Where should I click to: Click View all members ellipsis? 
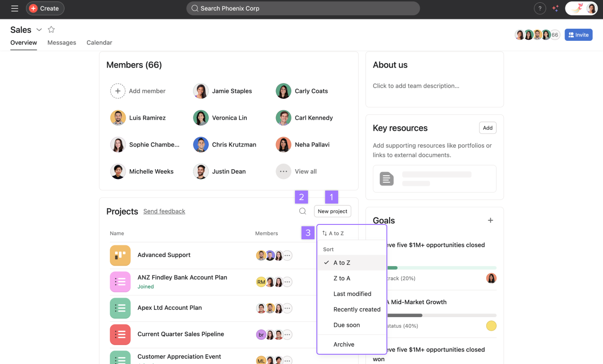coord(283,172)
